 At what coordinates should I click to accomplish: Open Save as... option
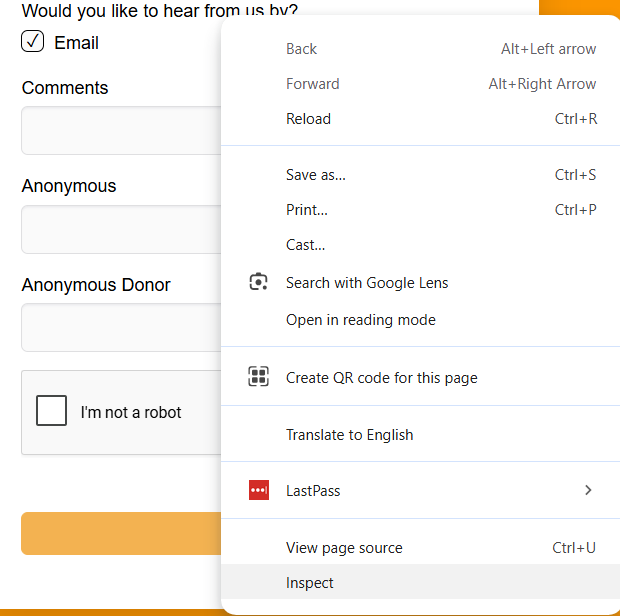[315, 175]
